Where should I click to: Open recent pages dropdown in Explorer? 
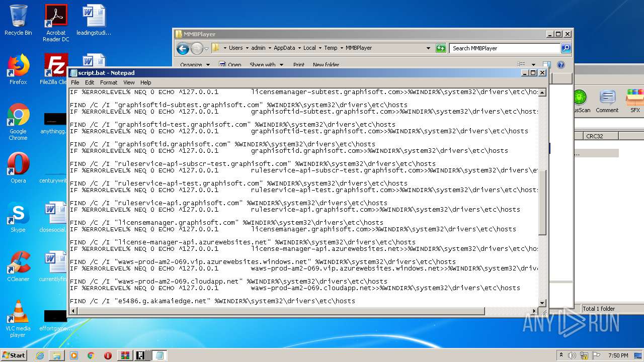tap(206, 49)
